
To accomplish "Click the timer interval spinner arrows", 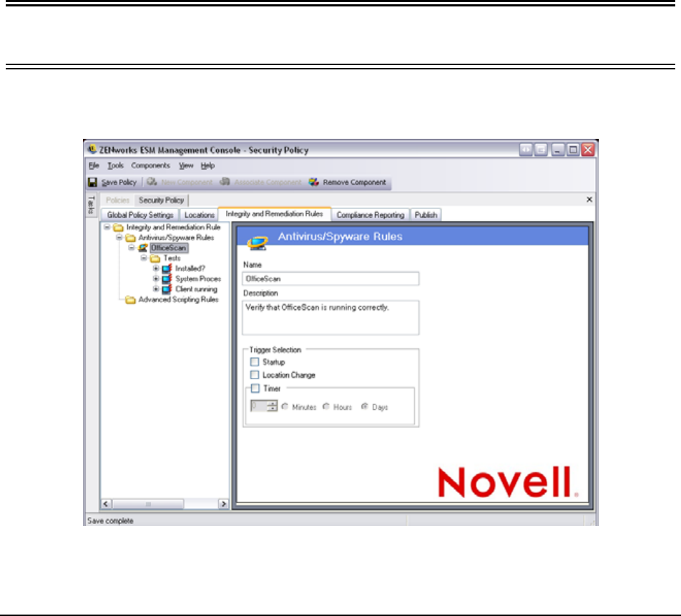I will 273,406.
